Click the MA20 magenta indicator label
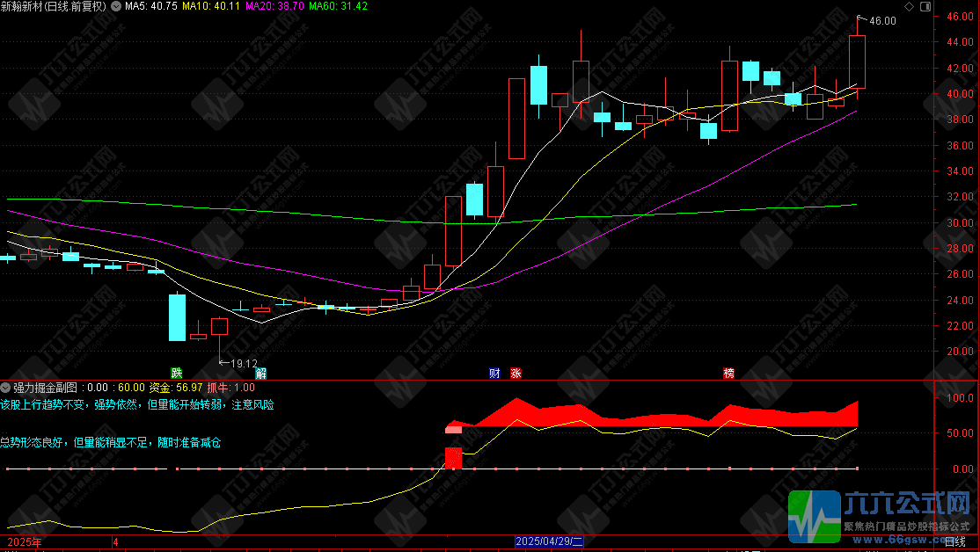This screenshot has height=552, width=980. click(x=274, y=6)
